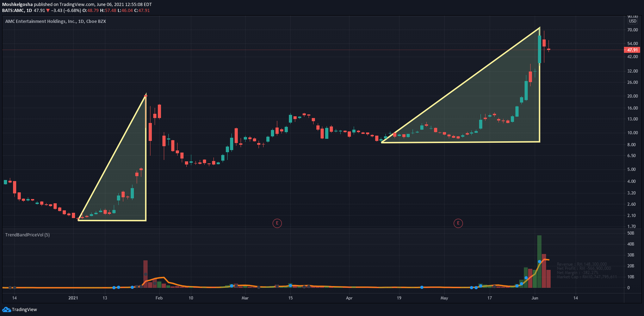Click the low value L:46.04

(x=125, y=11)
